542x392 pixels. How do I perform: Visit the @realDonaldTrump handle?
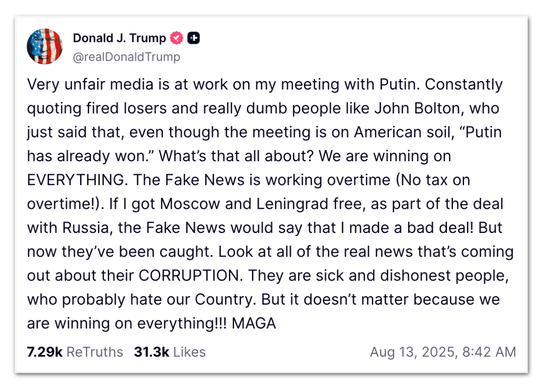pyautogui.click(x=126, y=57)
